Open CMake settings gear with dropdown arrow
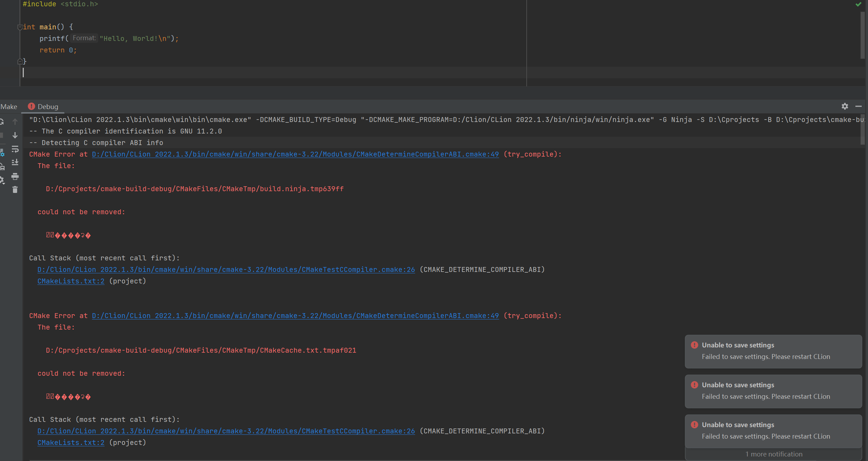 [2, 180]
